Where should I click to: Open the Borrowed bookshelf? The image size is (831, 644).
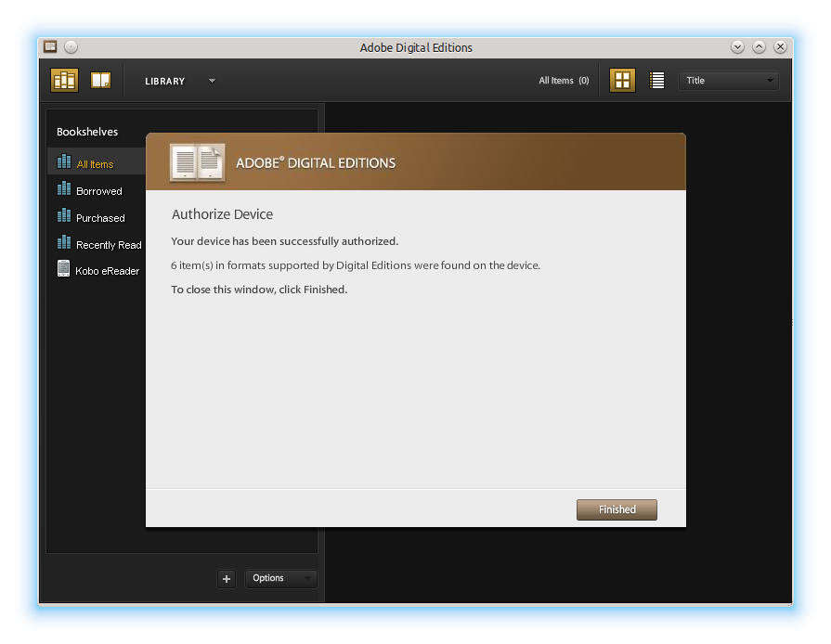coord(98,191)
